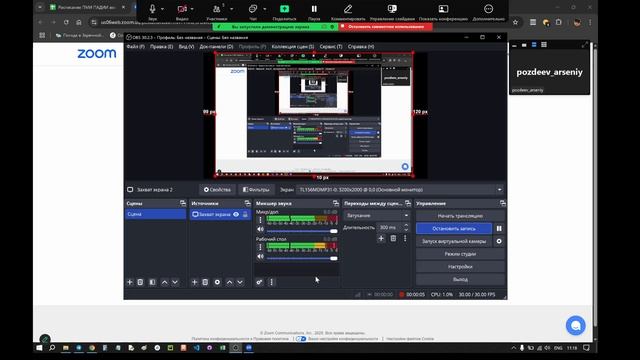Click Начать трансляцию button
640x360 pixels.
tap(460, 216)
